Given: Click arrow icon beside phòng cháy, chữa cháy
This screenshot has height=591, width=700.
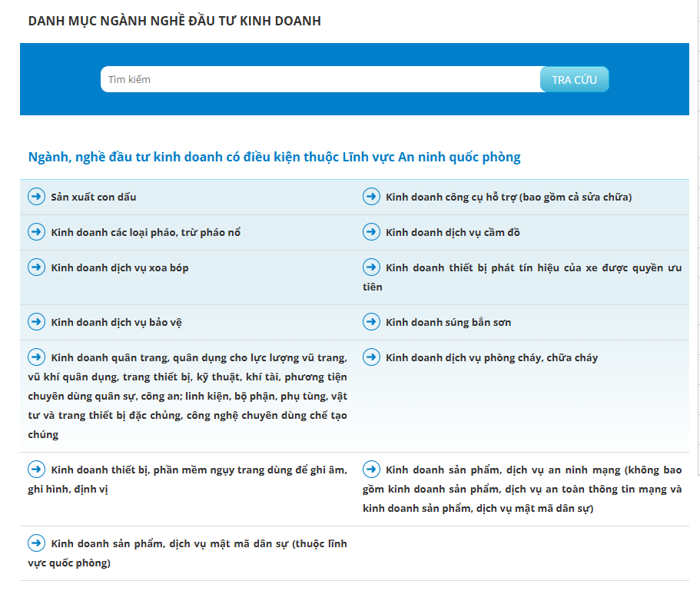Looking at the screenshot, I should point(371,357).
